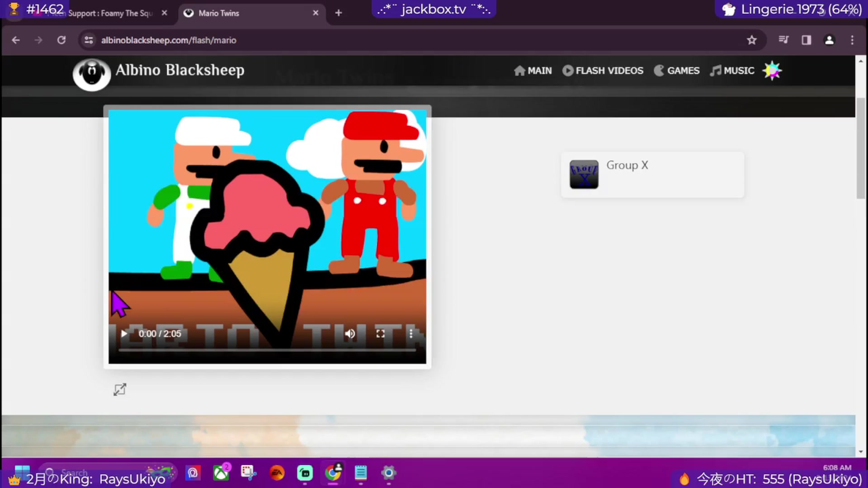Expand the player with the resize icon
This screenshot has width=868, height=488.
(120, 389)
